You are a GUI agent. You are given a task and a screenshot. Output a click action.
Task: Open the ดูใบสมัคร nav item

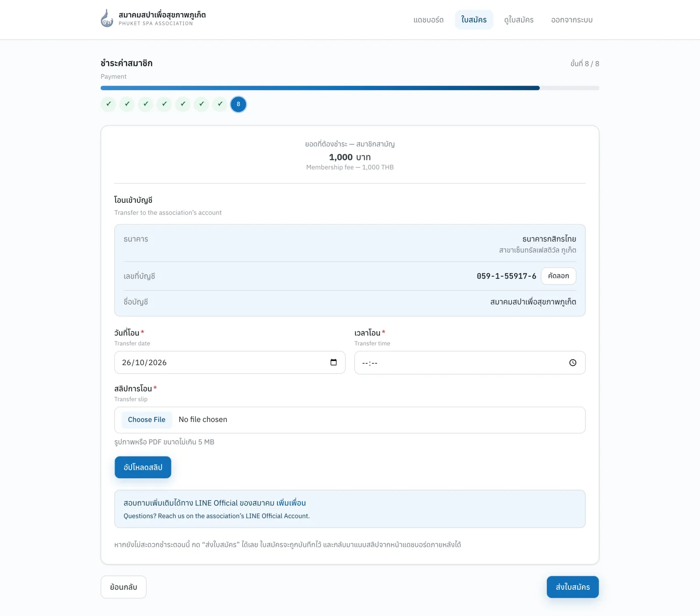click(x=519, y=20)
